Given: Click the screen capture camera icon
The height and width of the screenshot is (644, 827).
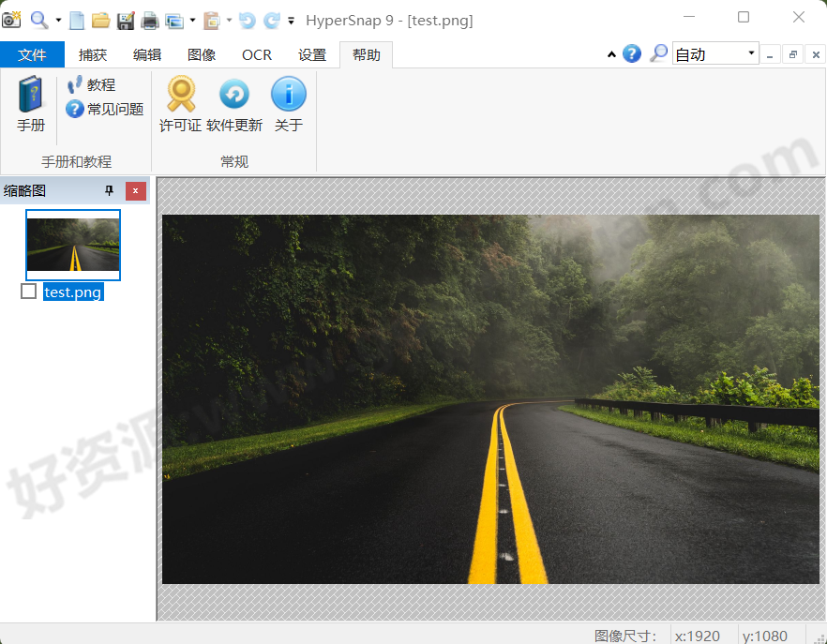Looking at the screenshot, I should click(11, 19).
